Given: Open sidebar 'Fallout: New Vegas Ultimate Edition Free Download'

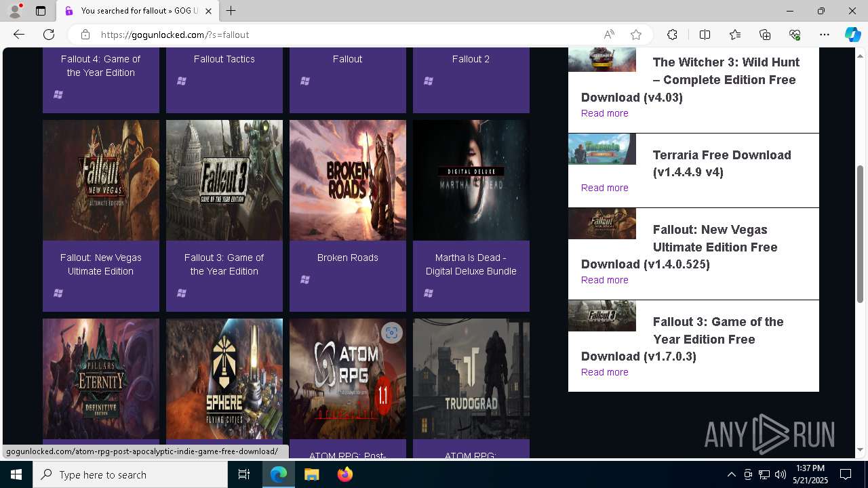Looking at the screenshot, I should point(679,247).
